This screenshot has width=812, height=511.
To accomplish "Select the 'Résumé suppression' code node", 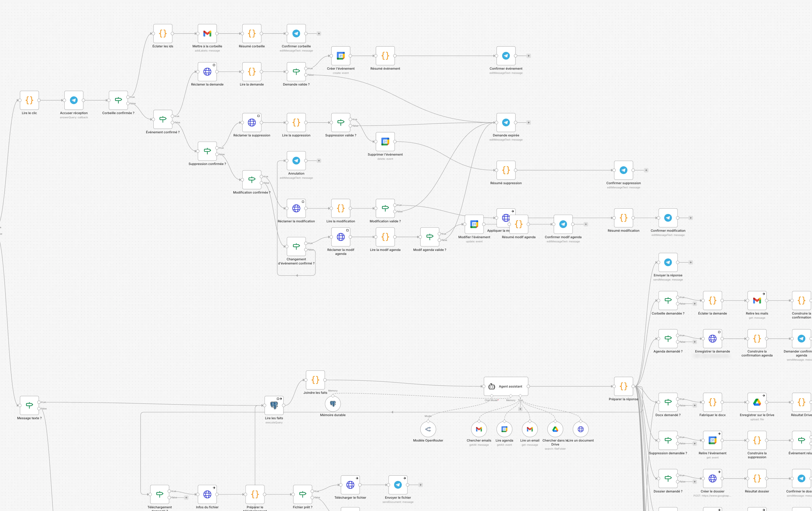I will pos(506,170).
